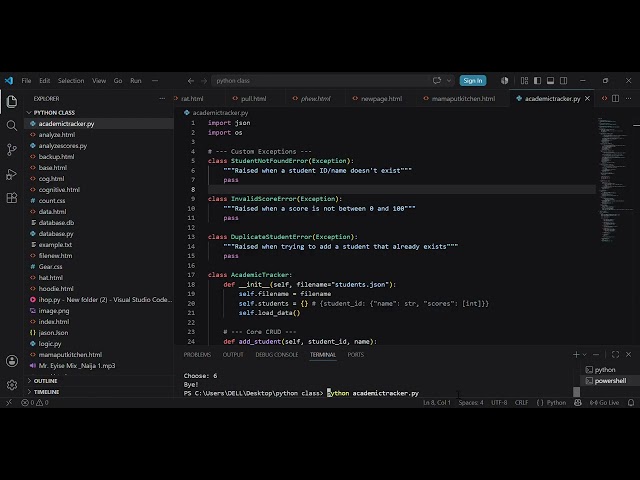640x480 pixels.
Task: Open analyzescores.py in the explorer
Action: [x=62, y=146]
